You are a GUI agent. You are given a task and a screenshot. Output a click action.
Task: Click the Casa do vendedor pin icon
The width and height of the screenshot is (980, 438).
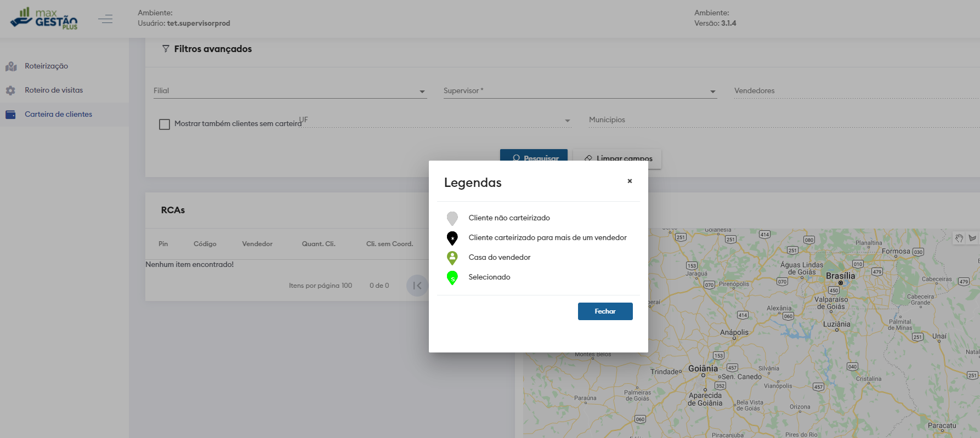452,258
